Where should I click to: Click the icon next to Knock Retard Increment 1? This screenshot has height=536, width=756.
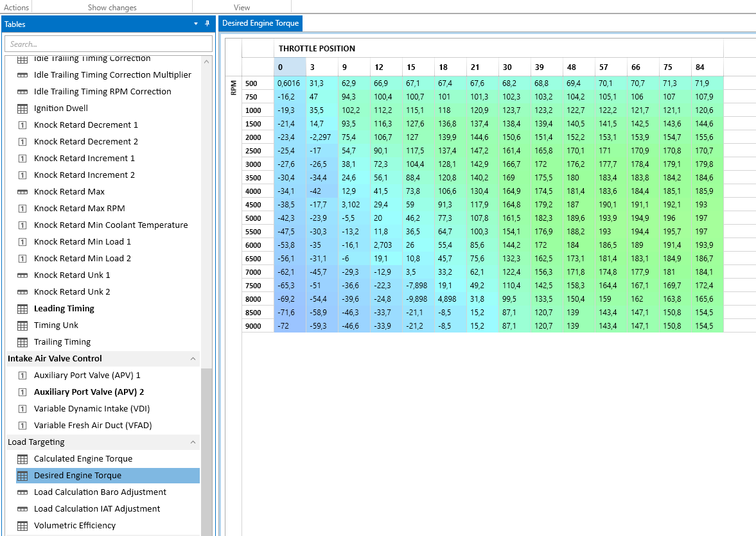click(22, 159)
